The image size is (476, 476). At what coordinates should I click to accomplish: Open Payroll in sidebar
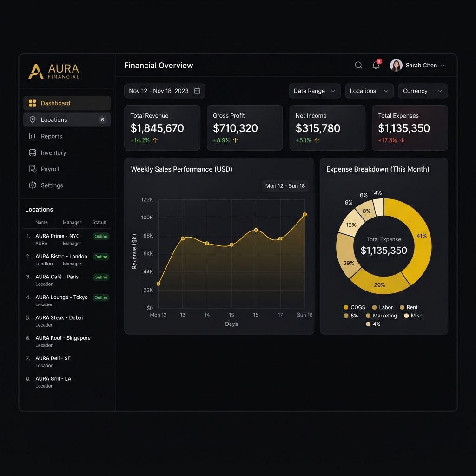coord(67,169)
